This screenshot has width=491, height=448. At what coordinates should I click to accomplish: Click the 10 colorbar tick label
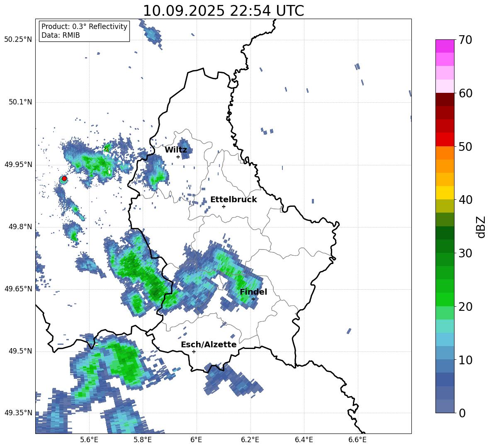click(465, 360)
